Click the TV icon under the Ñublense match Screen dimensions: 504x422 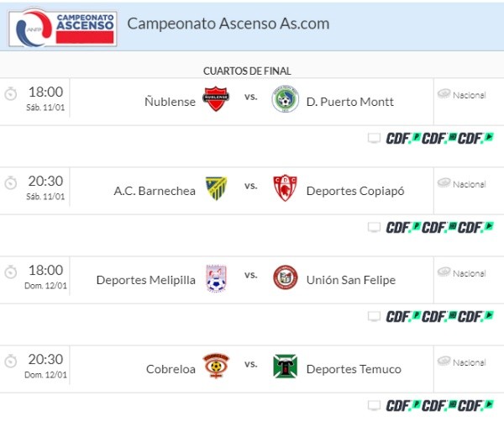pos(374,138)
